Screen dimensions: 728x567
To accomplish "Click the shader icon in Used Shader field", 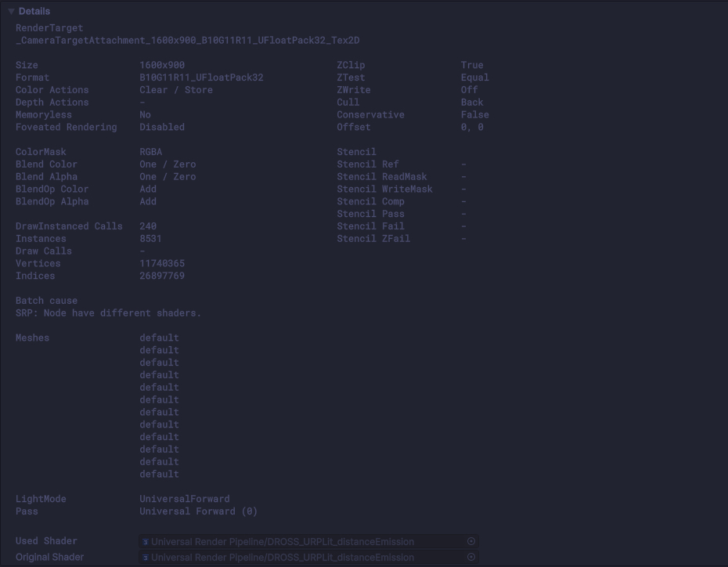I will [x=146, y=541].
